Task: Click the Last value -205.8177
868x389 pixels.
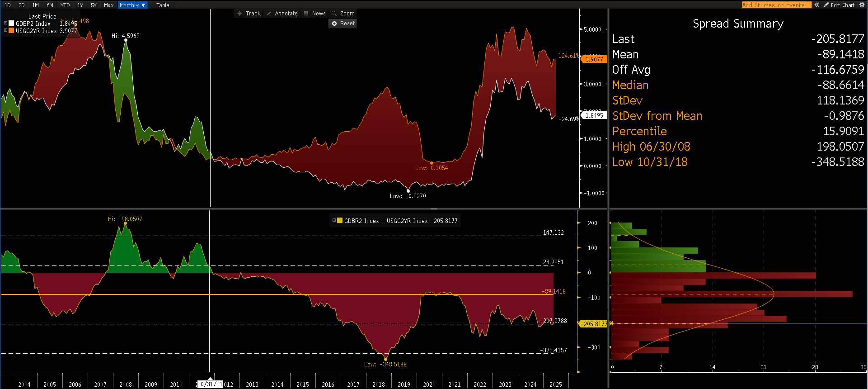Action: (838, 39)
